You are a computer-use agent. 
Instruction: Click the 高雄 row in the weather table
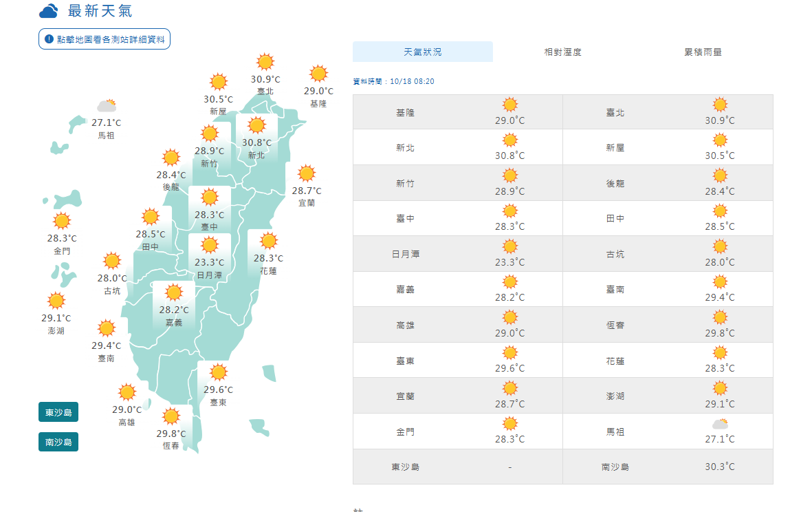[406, 325]
